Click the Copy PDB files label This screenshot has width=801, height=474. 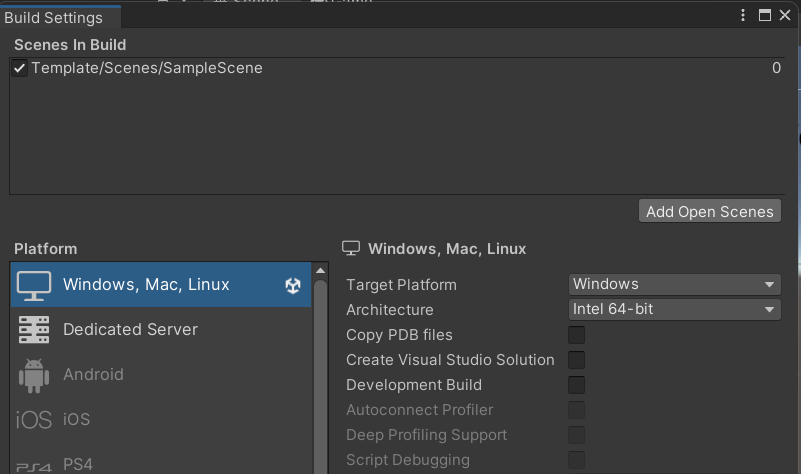[x=399, y=335]
